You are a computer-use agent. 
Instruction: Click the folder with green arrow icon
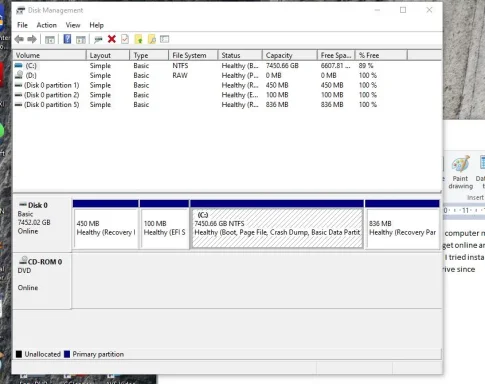[x=138, y=39]
